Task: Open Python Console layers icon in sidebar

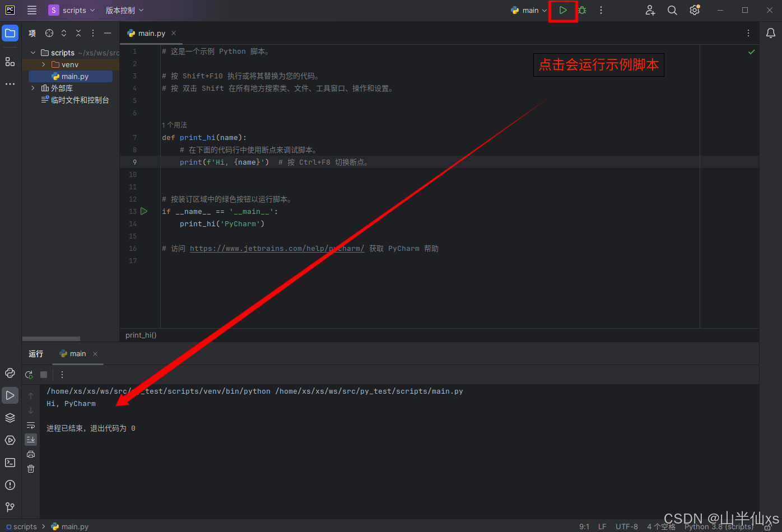Action: (x=10, y=418)
